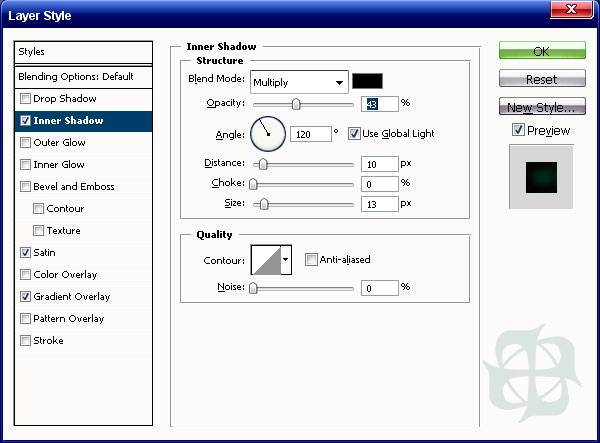Viewport: 600px width, 443px height.
Task: Uncheck the Satin checkbox
Action: (x=25, y=252)
